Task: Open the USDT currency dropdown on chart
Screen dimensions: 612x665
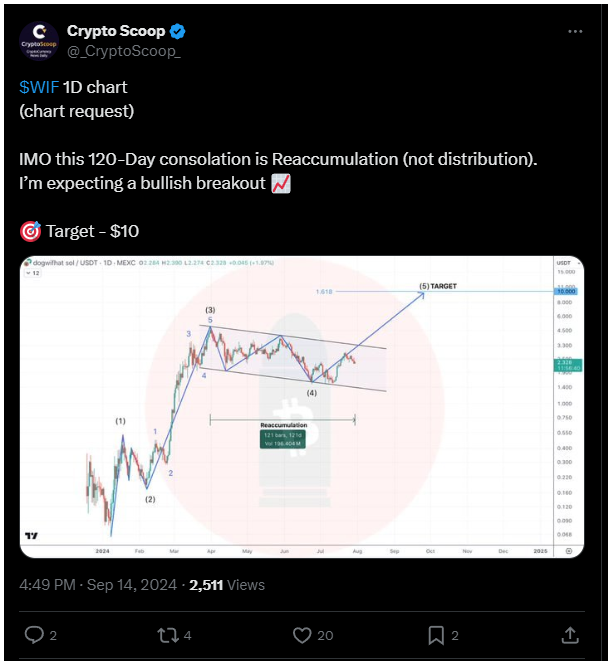Action: 568,263
